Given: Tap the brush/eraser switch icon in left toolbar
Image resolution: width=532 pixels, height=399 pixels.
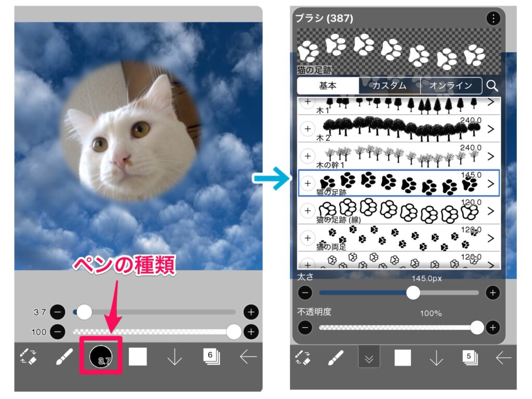Looking at the screenshot, I should (28, 357).
